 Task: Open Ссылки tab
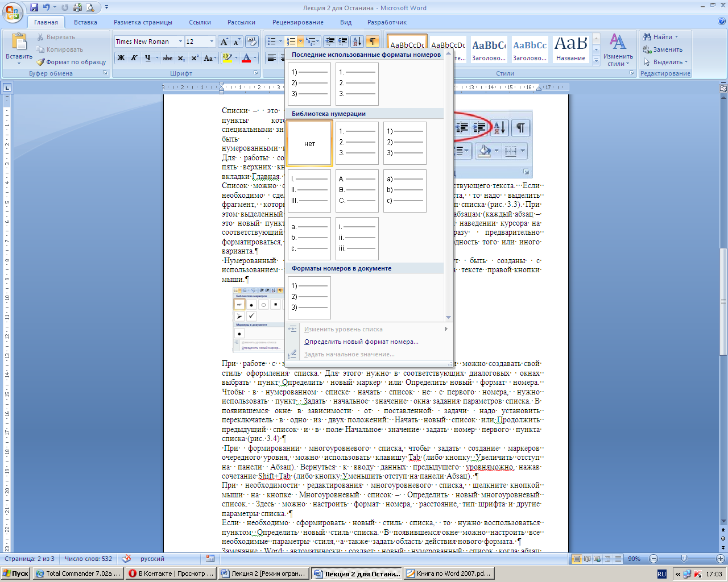click(x=200, y=22)
